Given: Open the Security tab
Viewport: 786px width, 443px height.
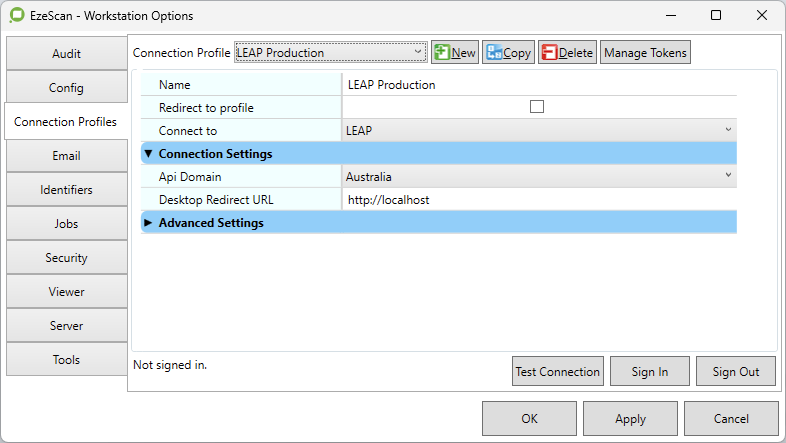Looking at the screenshot, I should pyautogui.click(x=66, y=258).
